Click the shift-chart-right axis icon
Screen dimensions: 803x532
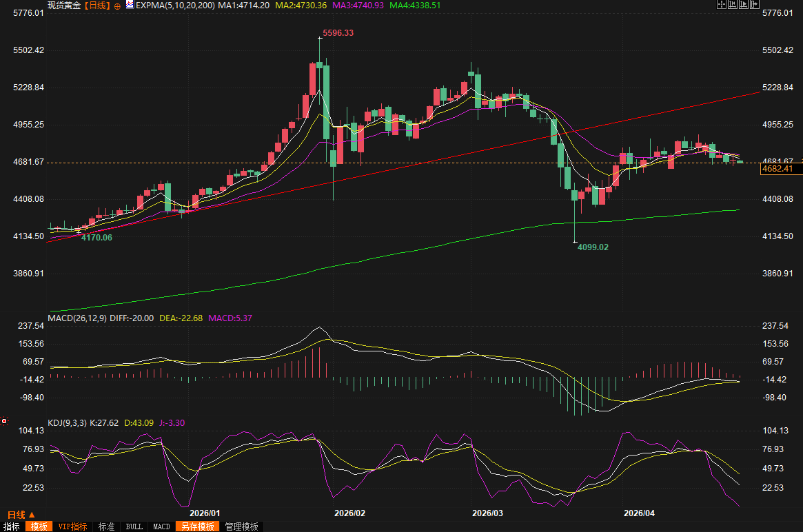point(744,4)
